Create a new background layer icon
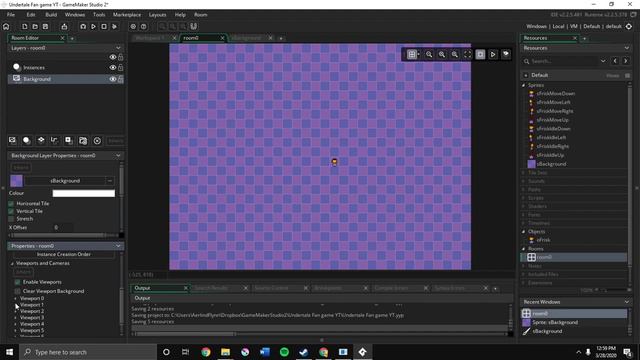 [x=12, y=140]
